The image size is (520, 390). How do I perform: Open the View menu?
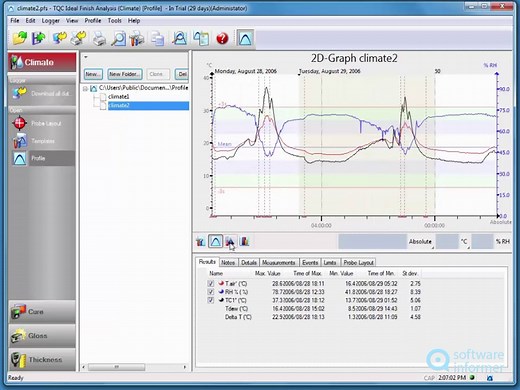[72, 21]
